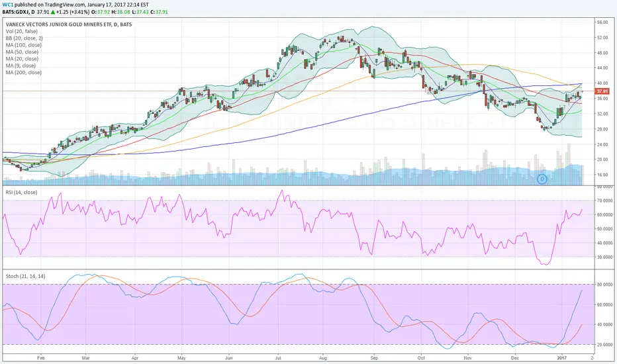
Task: Click the 70.0000 RSI axis level
Action: pyautogui.click(x=604, y=201)
